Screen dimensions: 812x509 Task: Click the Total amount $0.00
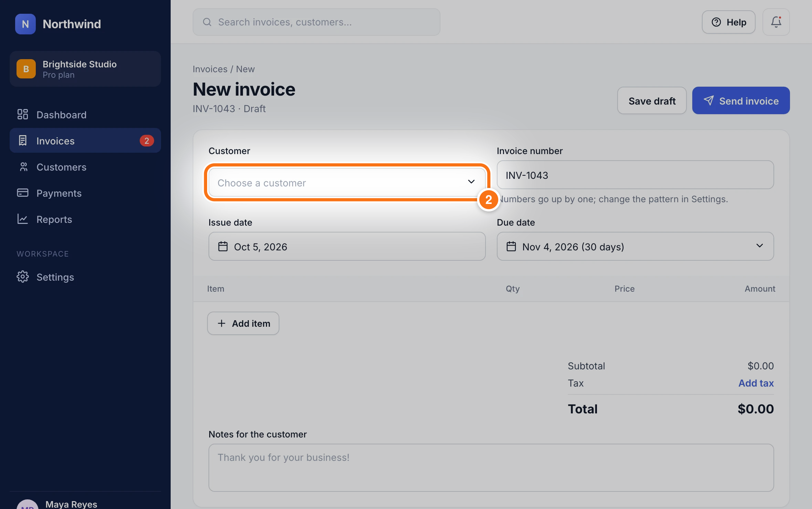click(x=756, y=409)
